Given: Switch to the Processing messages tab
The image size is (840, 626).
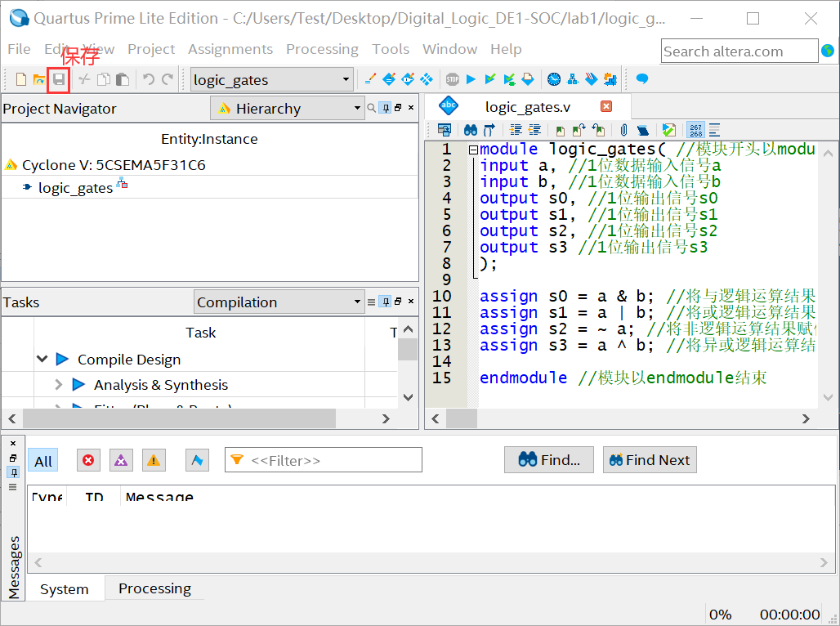Looking at the screenshot, I should (x=154, y=588).
